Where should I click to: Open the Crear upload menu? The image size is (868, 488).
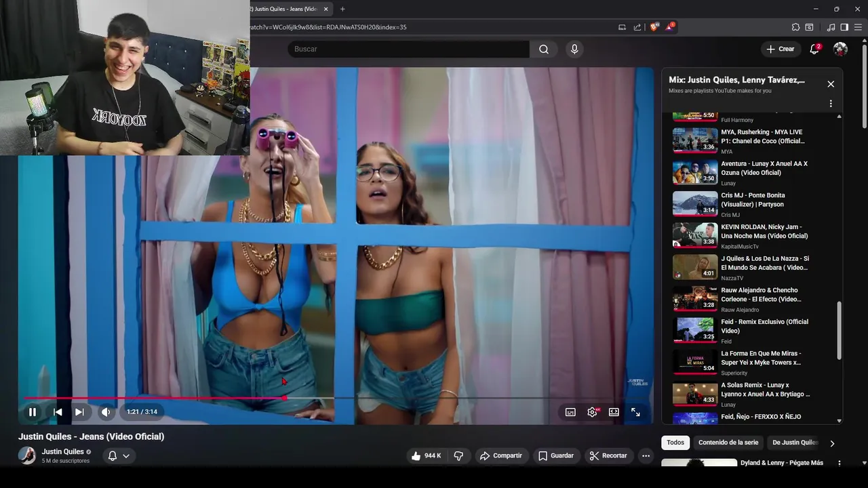[780, 49]
